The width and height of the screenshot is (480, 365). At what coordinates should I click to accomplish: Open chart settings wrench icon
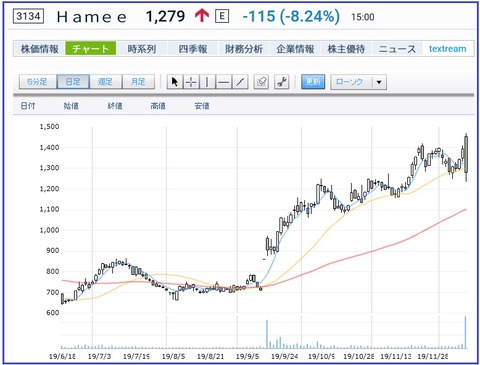(282, 82)
